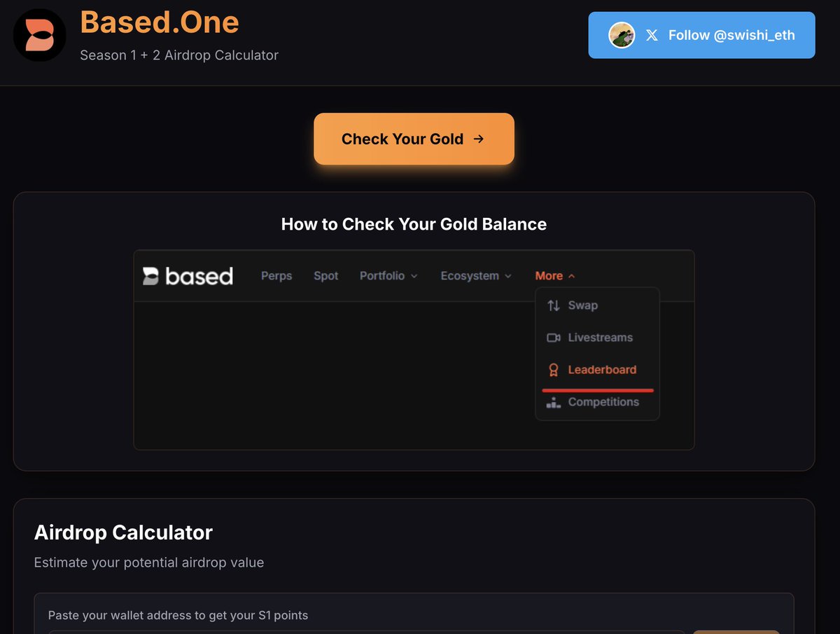Open the Ecosystem dropdown menu
Image resolution: width=840 pixels, height=634 pixels.
point(476,276)
